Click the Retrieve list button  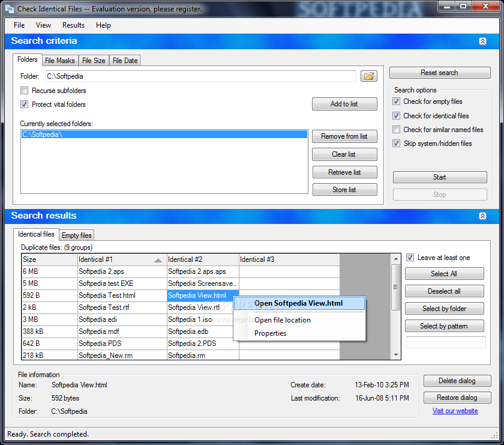point(344,172)
